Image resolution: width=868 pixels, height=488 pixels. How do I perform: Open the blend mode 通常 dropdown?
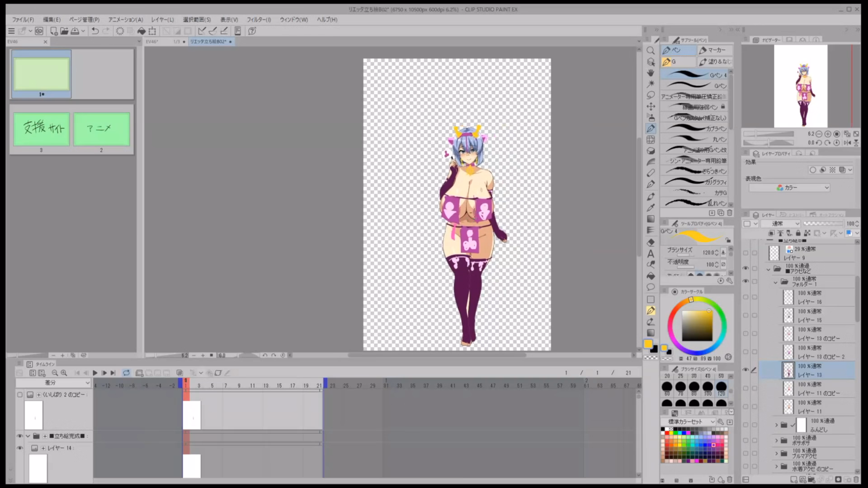pos(780,224)
